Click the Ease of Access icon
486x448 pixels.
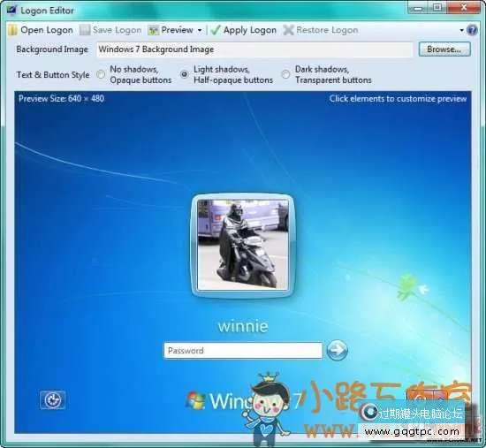pos(52,400)
